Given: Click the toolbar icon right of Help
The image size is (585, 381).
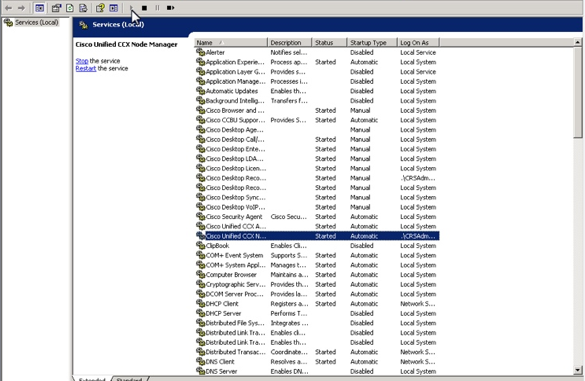Looking at the screenshot, I should [x=113, y=8].
